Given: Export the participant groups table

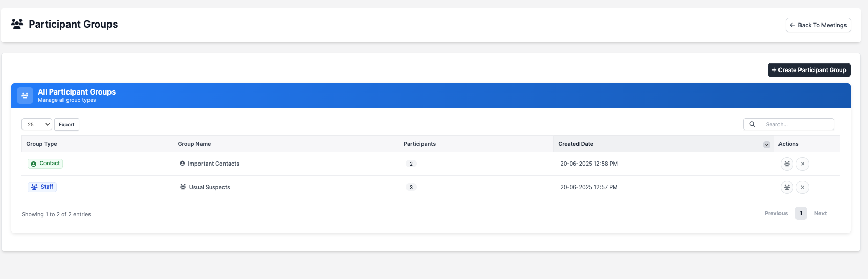Looking at the screenshot, I should coord(66,124).
